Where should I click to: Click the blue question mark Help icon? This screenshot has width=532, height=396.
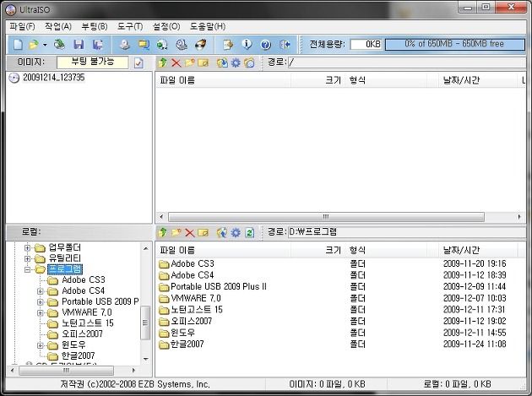point(266,45)
